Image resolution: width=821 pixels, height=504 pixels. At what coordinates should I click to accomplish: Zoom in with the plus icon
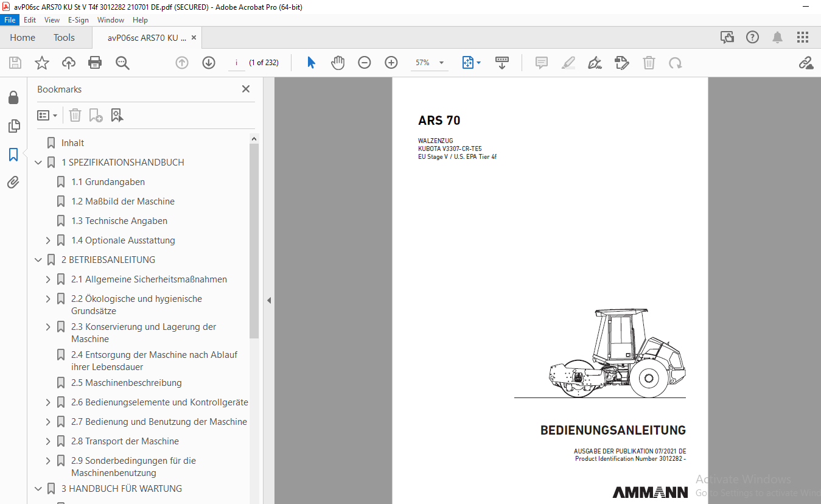click(391, 63)
